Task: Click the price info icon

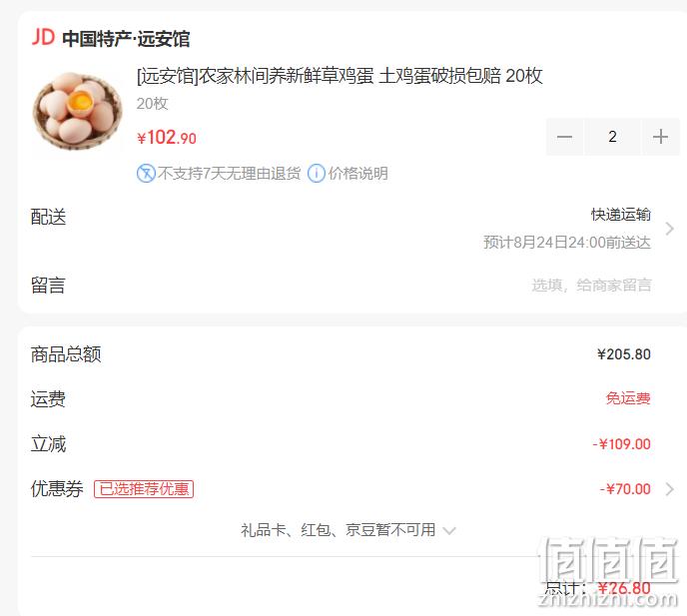Action: [317, 173]
